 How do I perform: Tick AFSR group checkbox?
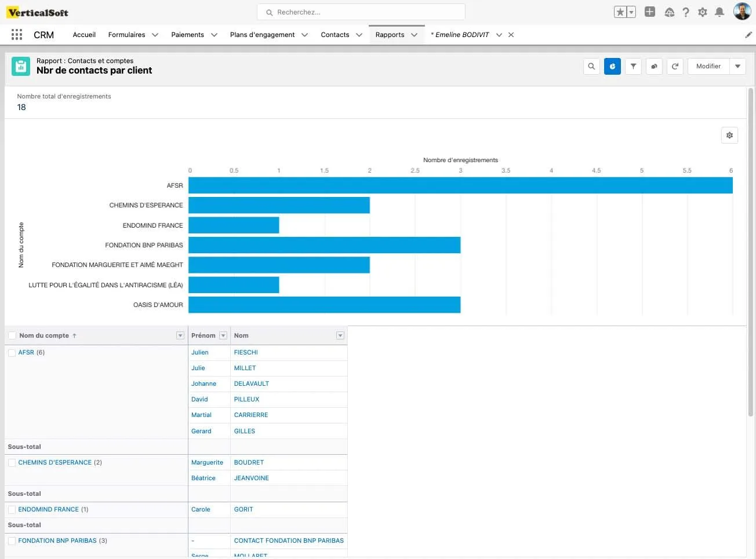tap(12, 352)
